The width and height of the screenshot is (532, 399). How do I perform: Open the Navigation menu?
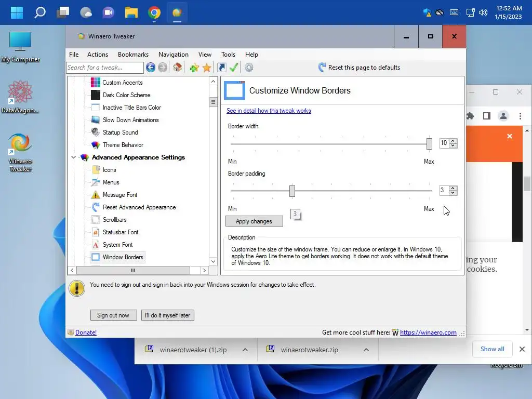pyautogui.click(x=174, y=54)
